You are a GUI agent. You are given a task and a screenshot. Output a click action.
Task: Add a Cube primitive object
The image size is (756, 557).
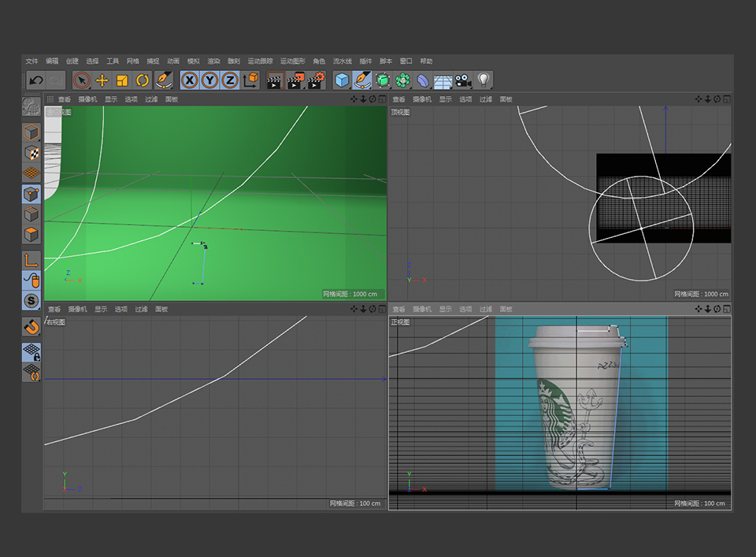pyautogui.click(x=342, y=80)
